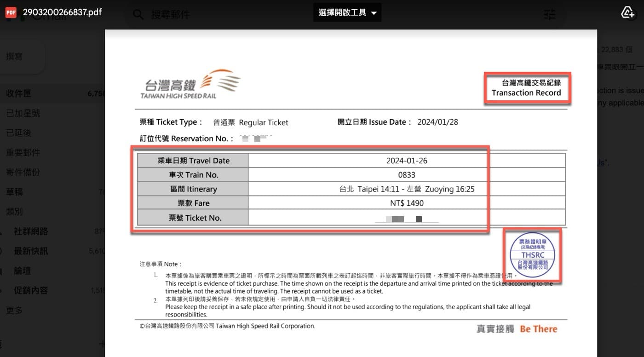Screen dimensions: 644x357
Task: Click the round THSRC stamp
Action: pos(532,255)
